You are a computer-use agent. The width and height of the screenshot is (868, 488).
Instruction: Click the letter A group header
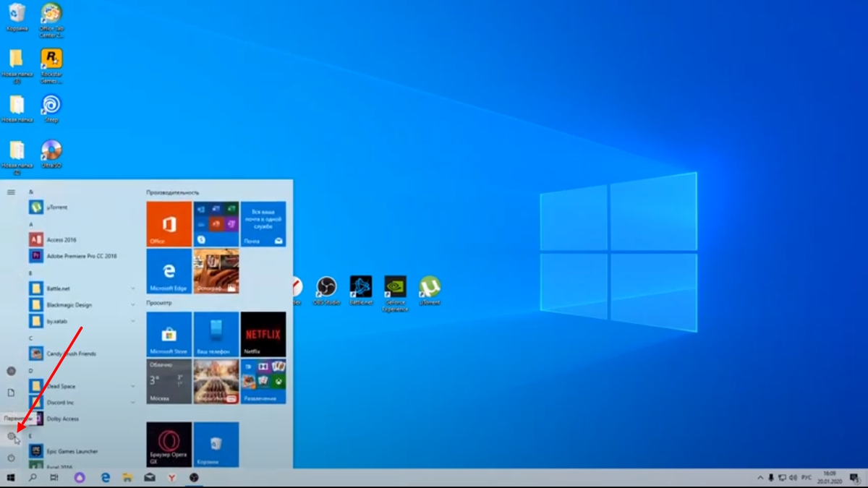[x=31, y=224]
